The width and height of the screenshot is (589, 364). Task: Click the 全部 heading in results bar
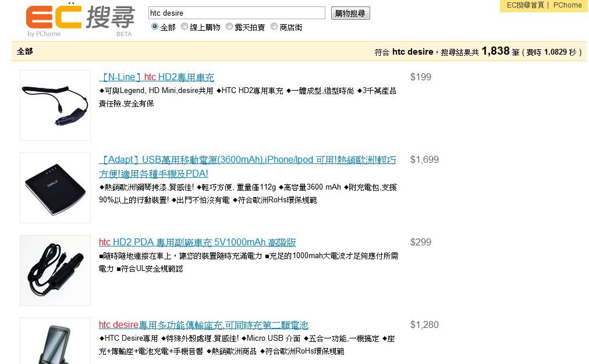click(25, 51)
